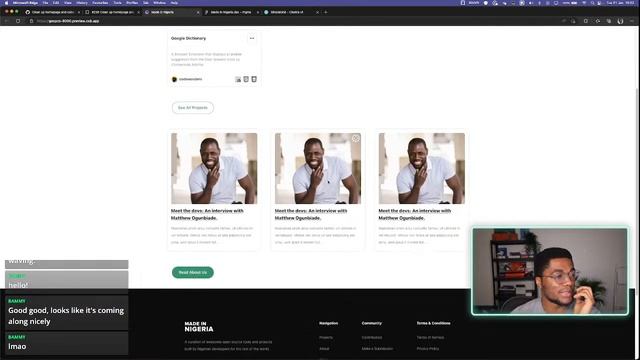Open the Privacy Policy footer link
The image size is (640, 360).
pyautogui.click(x=428, y=349)
